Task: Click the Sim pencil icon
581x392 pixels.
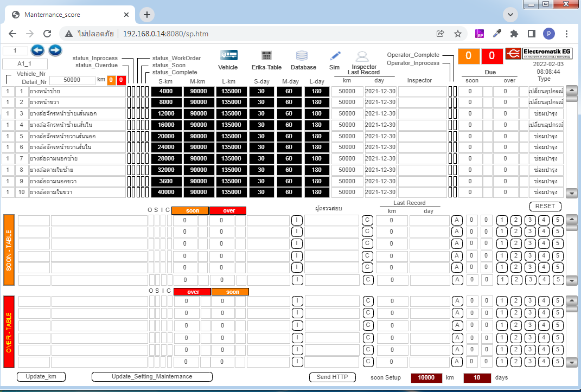Action: tap(335, 55)
